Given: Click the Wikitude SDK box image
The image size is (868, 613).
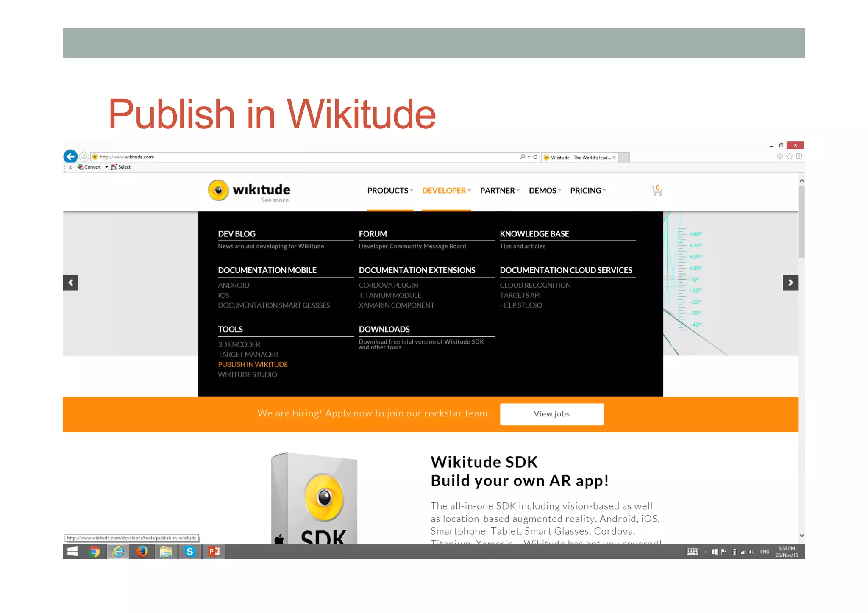Looking at the screenshot, I should (314, 498).
